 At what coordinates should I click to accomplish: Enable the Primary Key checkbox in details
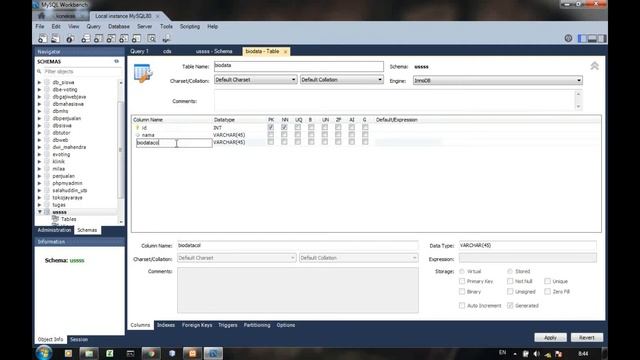pyautogui.click(x=462, y=281)
